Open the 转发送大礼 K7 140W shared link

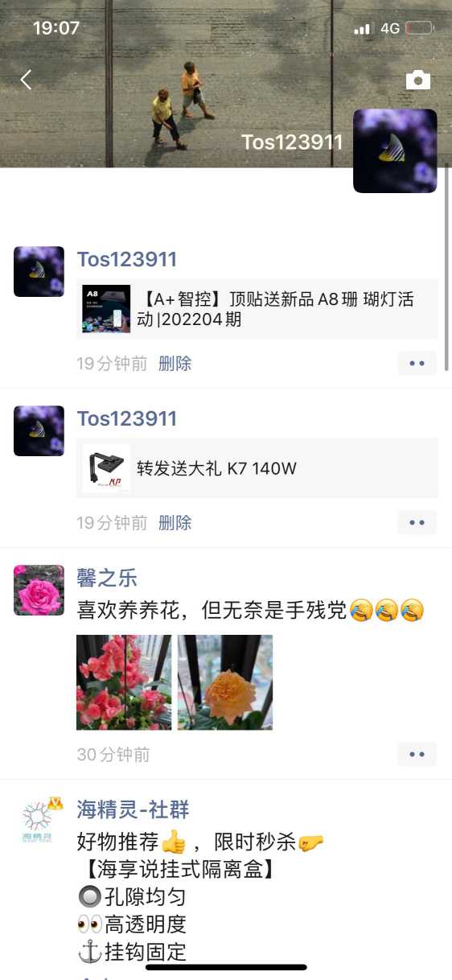pos(257,468)
